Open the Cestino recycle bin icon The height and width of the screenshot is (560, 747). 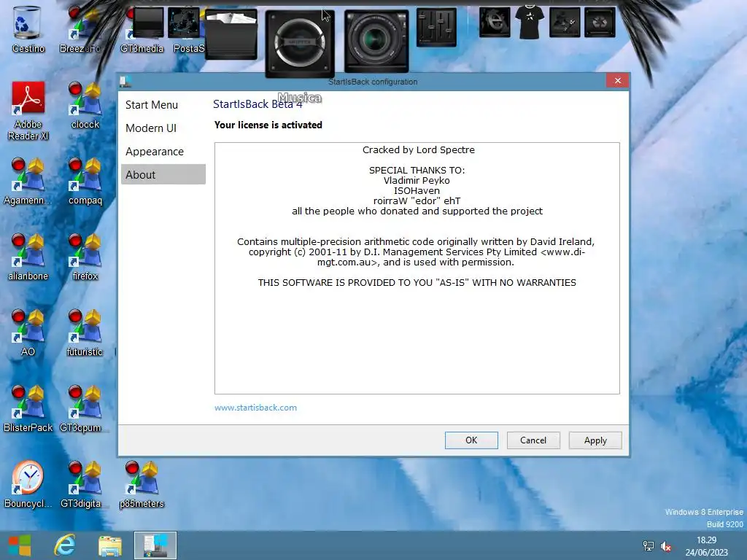[x=28, y=28]
